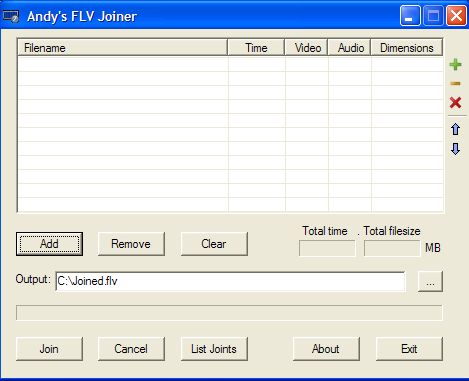This screenshot has width=469, height=381.
Task: Click the join progress bar
Action: (x=229, y=313)
